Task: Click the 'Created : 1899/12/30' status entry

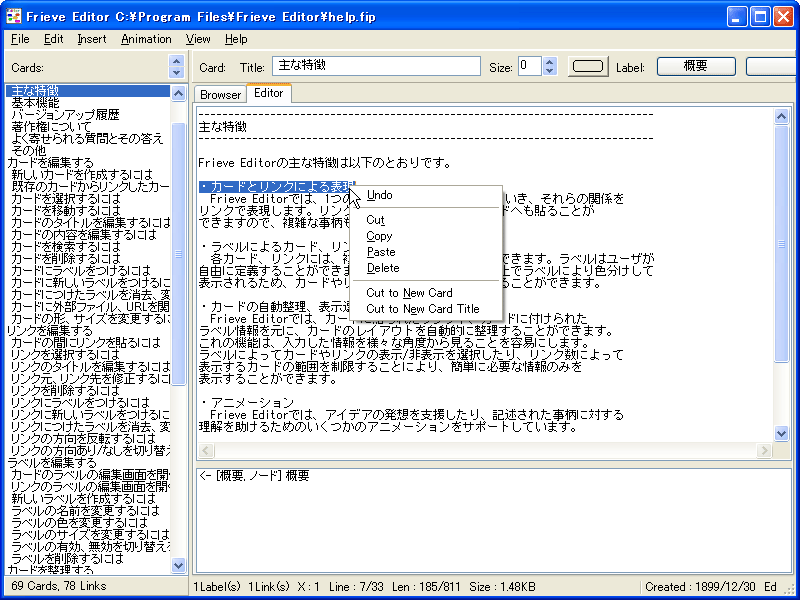Action: [701, 587]
